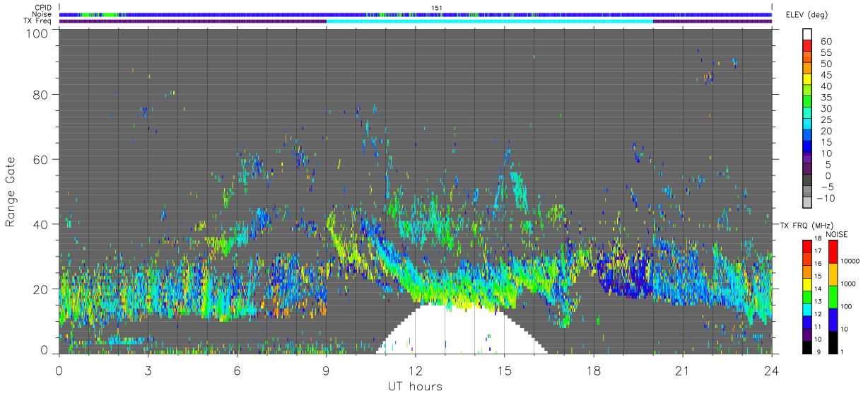Click Range Gate axis tick 40
The image size is (868, 401).
tap(41, 224)
